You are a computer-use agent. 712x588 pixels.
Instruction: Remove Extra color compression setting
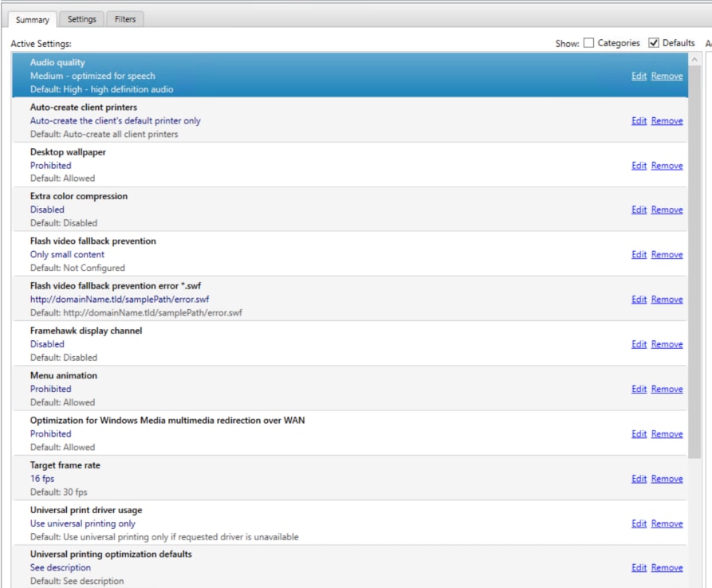point(667,210)
